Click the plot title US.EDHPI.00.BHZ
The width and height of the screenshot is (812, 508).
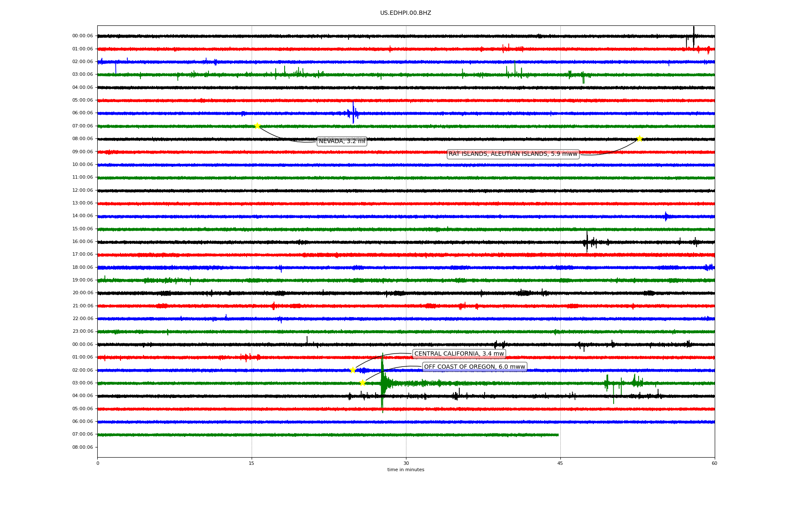click(x=406, y=13)
